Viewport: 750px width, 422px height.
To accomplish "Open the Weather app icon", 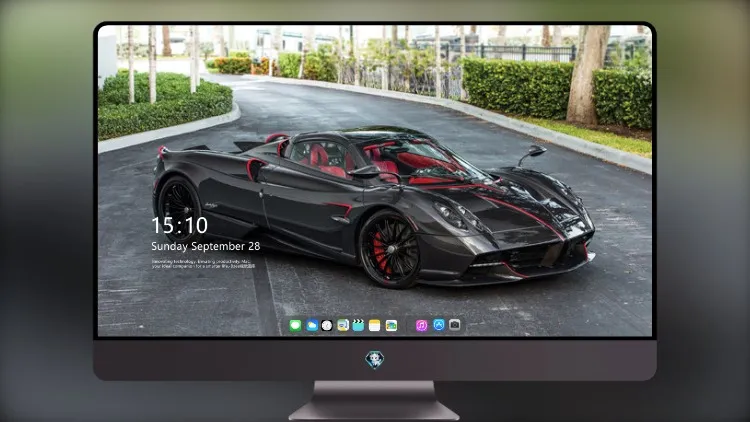I will coord(311,325).
